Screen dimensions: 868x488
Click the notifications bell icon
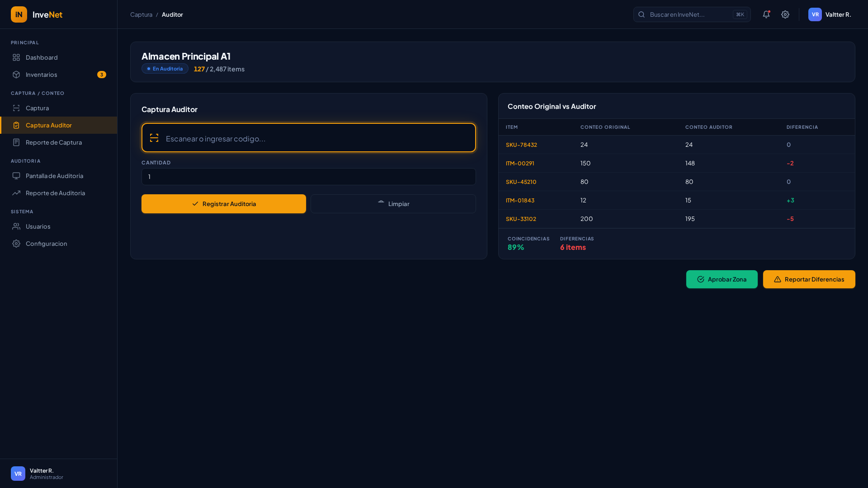(766, 14)
